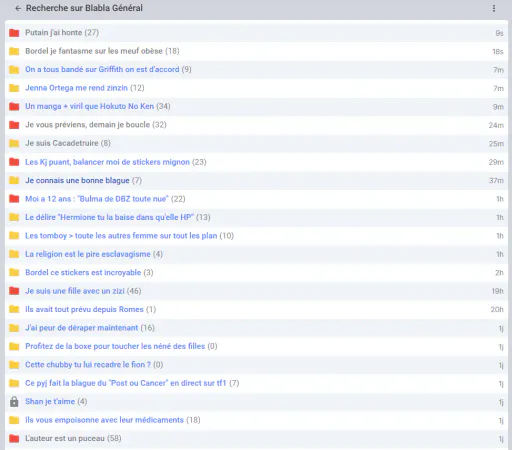
Task: Open topic Les Kj puant stickers mignon
Action: pyautogui.click(x=107, y=162)
